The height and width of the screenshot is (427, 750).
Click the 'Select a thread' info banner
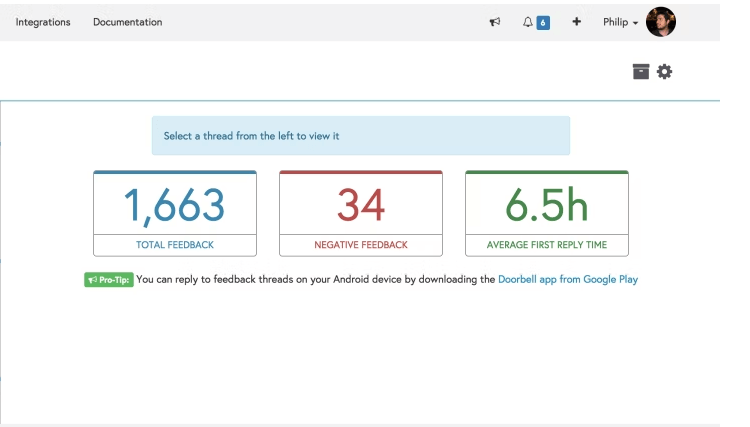tap(361, 136)
